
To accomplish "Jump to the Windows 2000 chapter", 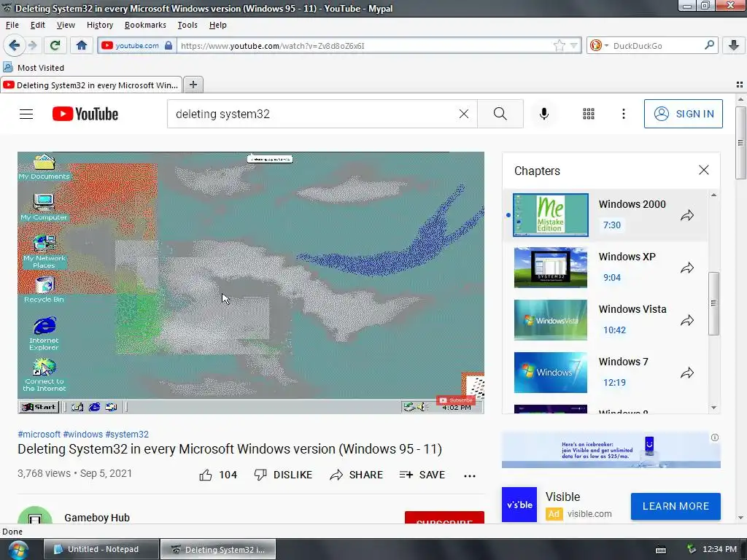I will click(606, 215).
